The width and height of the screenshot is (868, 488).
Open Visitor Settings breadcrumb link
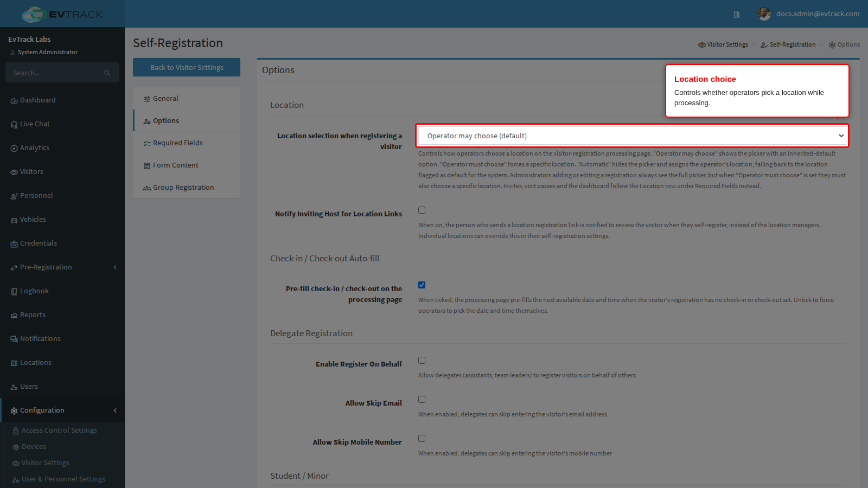(723, 44)
